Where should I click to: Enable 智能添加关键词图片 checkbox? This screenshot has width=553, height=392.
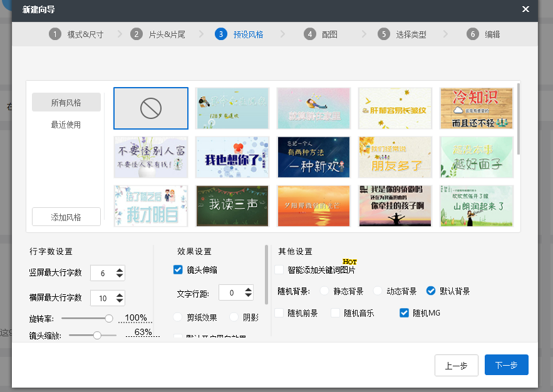[279, 270]
